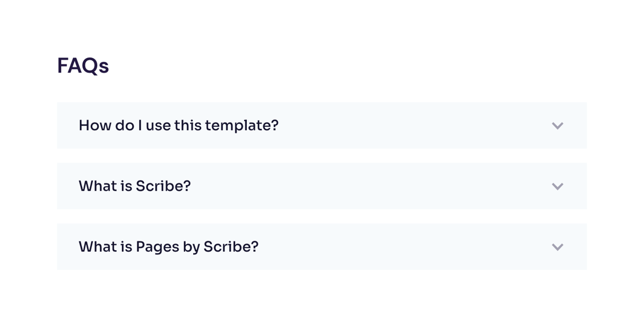The height and width of the screenshot is (327, 644).
Task: Open the second FAQ accordion panel
Action: (322, 186)
